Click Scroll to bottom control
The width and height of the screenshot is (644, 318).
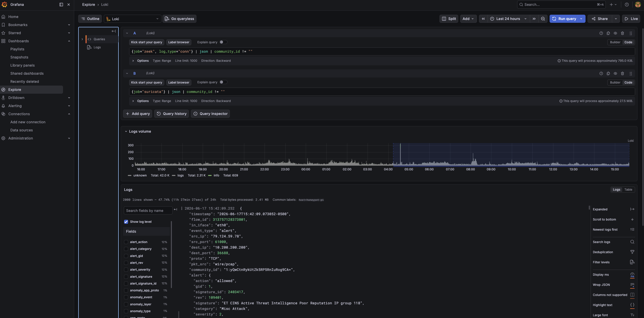(x=613, y=220)
